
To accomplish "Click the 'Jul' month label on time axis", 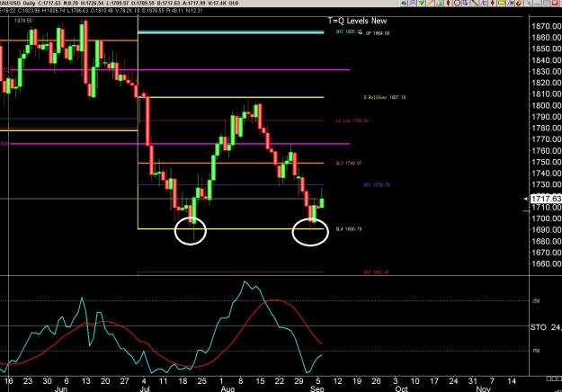I will [x=145, y=388].
